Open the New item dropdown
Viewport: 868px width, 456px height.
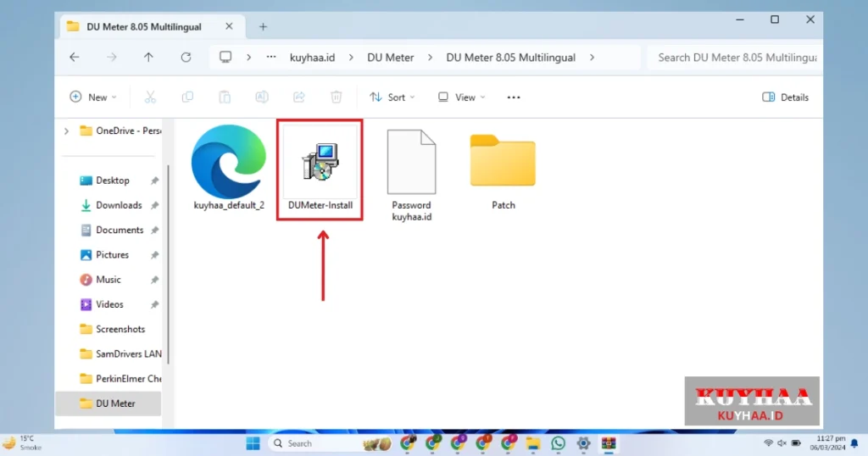92,97
